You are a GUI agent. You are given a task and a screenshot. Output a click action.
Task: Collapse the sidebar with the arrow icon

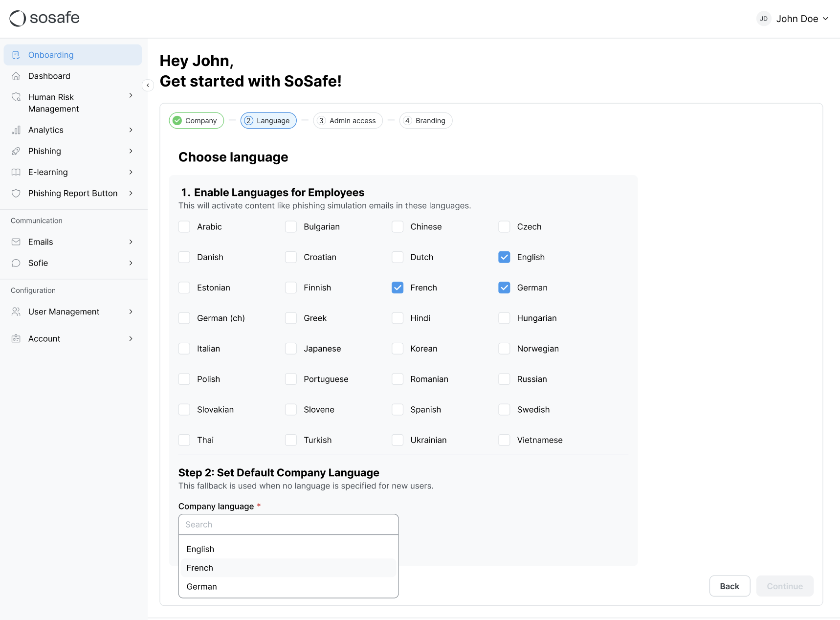pos(148,86)
